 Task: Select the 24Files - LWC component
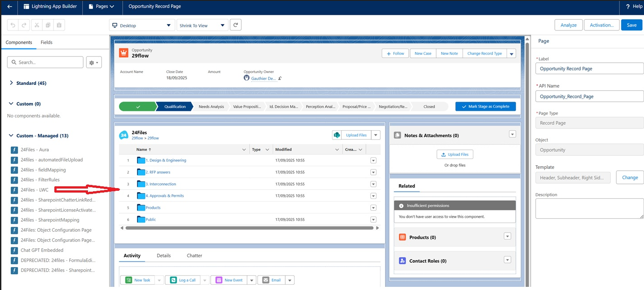tap(35, 190)
